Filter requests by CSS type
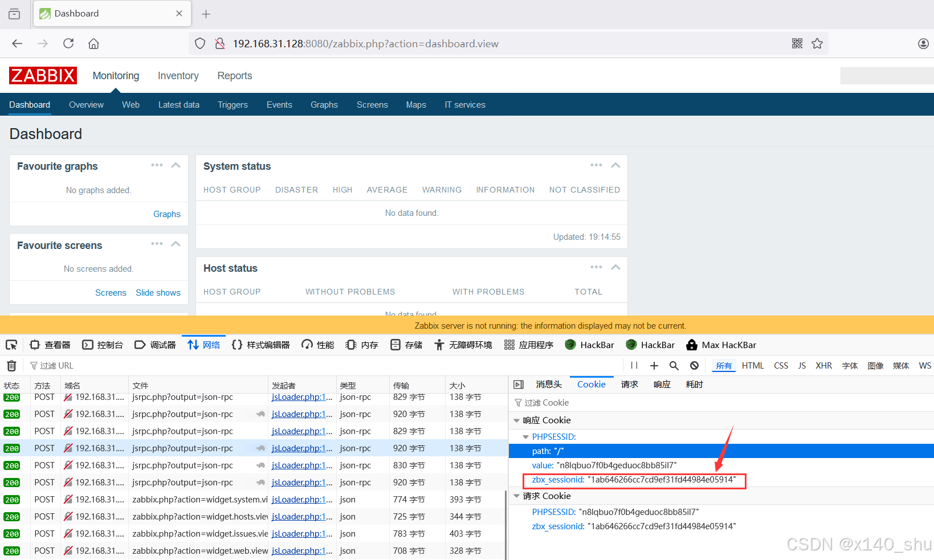 click(781, 366)
